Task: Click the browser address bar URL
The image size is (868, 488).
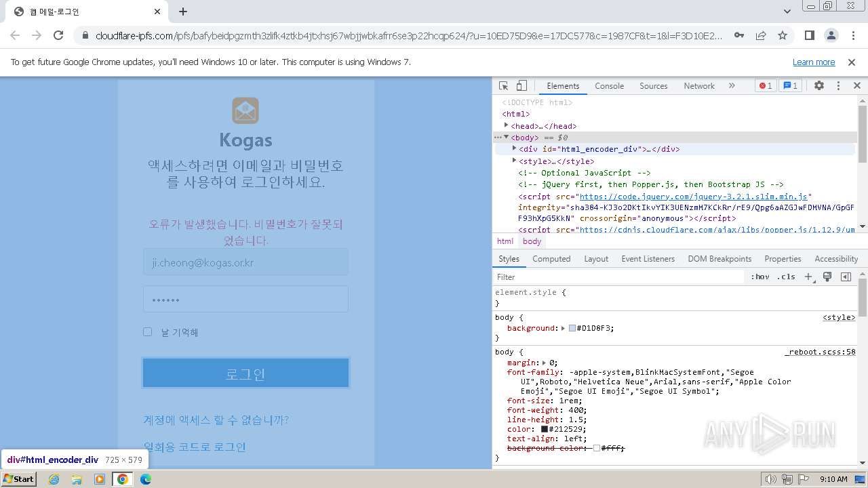Action: point(409,35)
